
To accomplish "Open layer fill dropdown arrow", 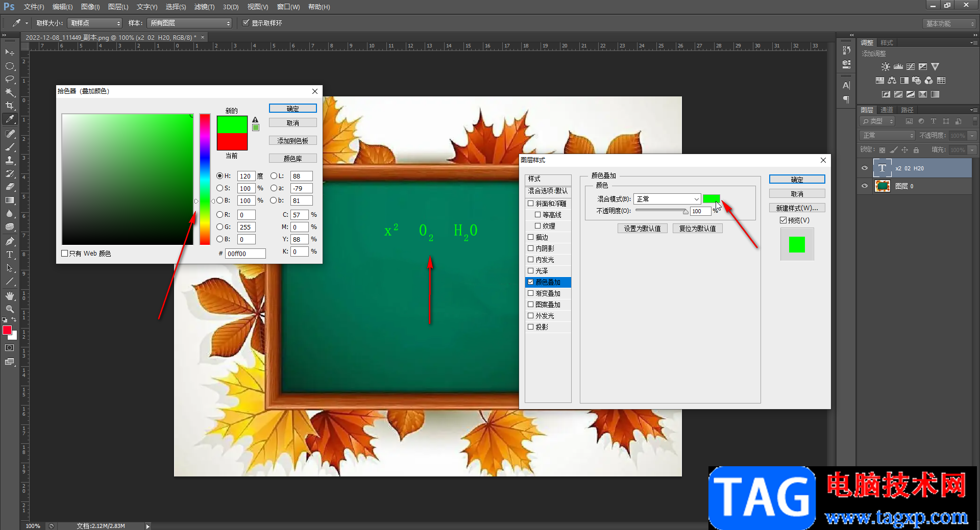I will [x=972, y=150].
